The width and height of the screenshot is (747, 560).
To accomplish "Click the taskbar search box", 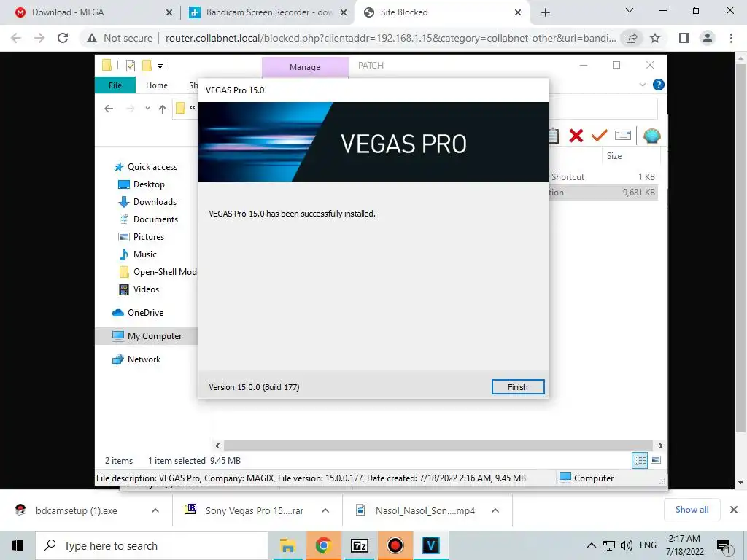I will [152, 545].
